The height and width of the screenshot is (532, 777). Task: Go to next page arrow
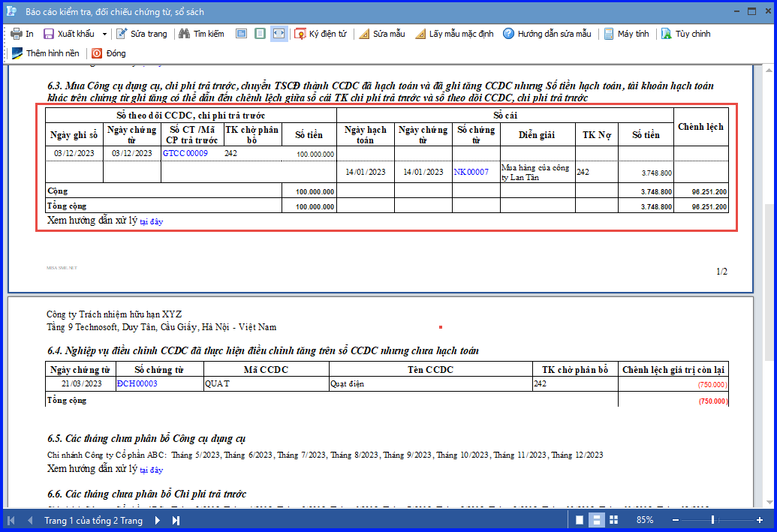(158, 520)
